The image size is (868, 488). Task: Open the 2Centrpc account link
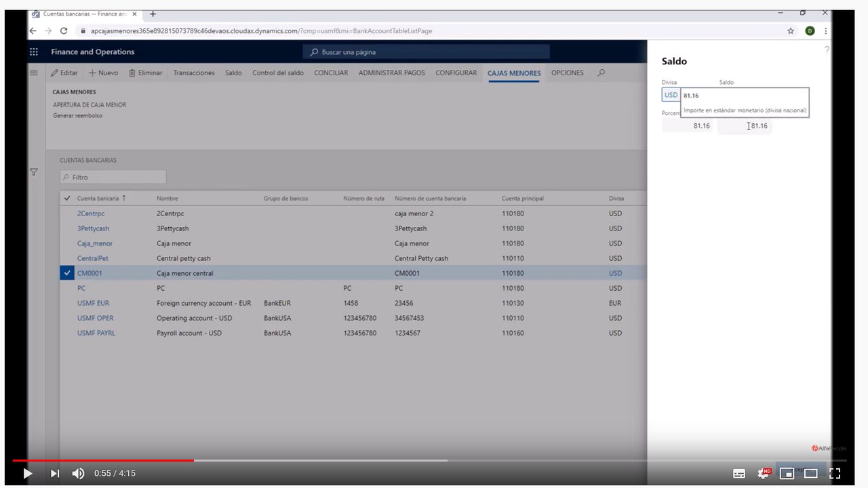pyautogui.click(x=91, y=213)
